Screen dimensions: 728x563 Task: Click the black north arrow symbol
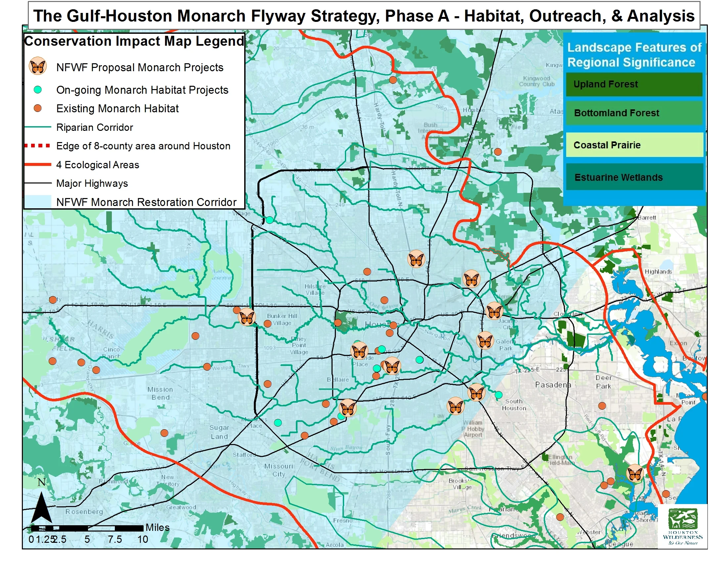(41, 508)
